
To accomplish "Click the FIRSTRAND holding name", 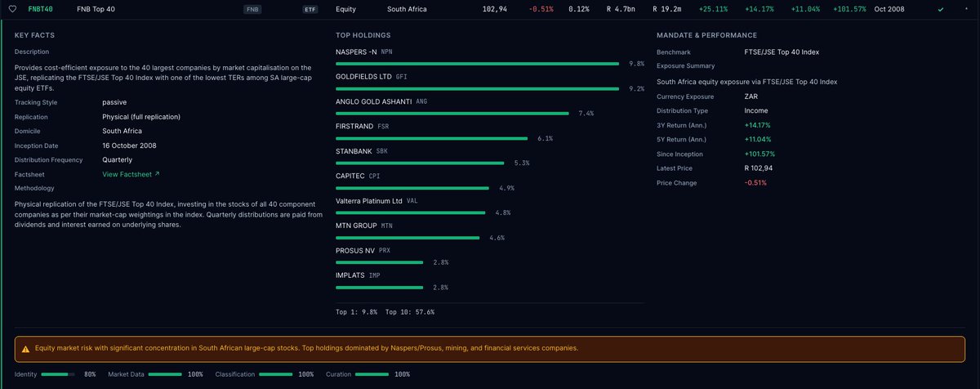I will click(354, 127).
